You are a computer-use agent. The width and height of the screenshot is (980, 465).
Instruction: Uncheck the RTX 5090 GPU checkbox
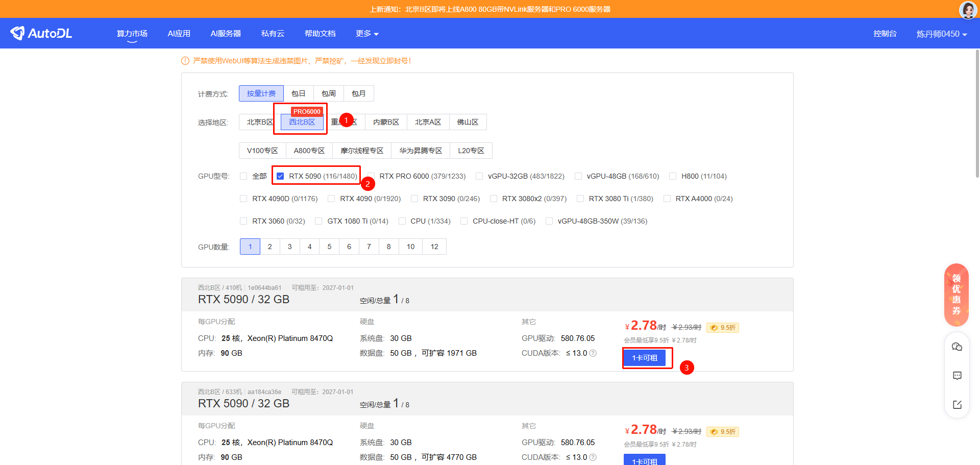pos(280,176)
